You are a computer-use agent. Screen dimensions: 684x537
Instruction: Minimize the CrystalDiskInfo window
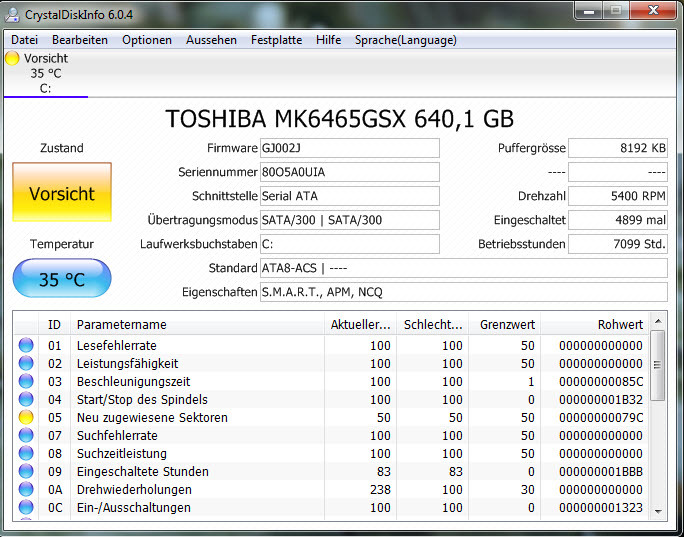coord(589,11)
